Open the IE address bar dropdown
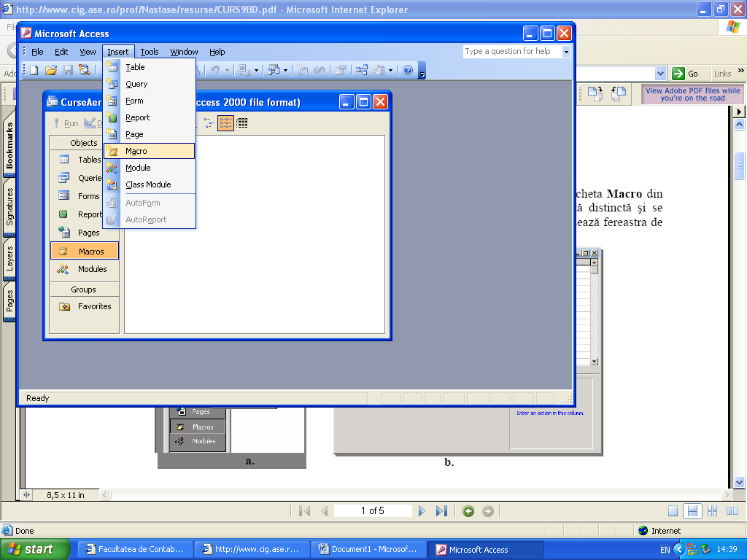 click(x=660, y=74)
